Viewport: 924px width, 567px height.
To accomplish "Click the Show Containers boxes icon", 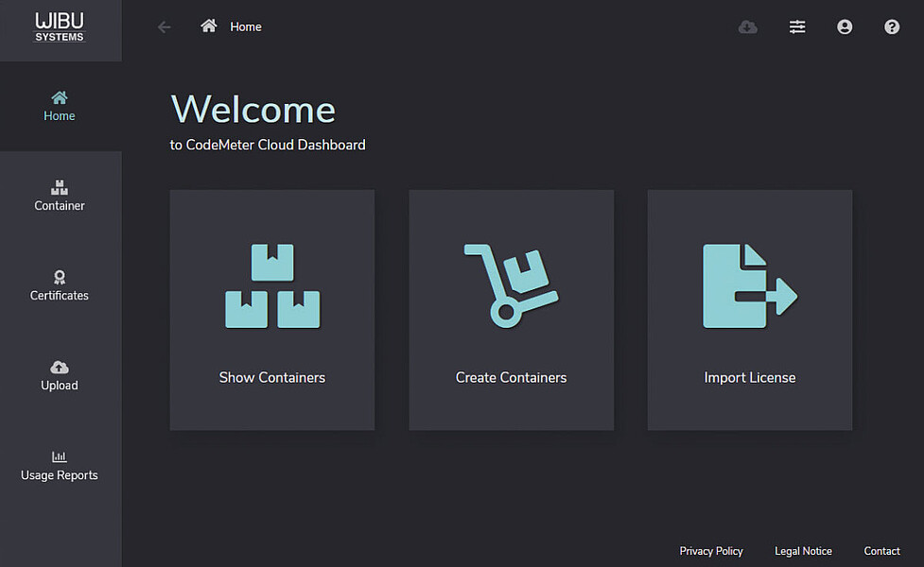I will tap(272, 285).
